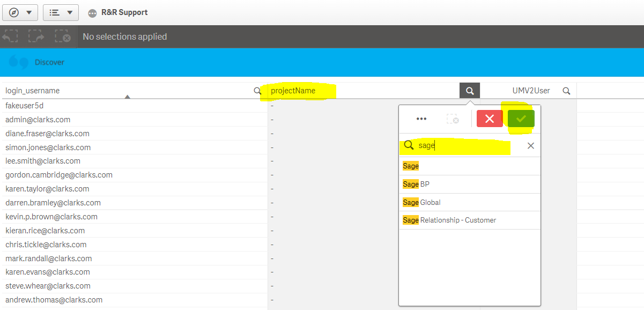Select gordon.cambridge@clarks.com cell

[134, 175]
